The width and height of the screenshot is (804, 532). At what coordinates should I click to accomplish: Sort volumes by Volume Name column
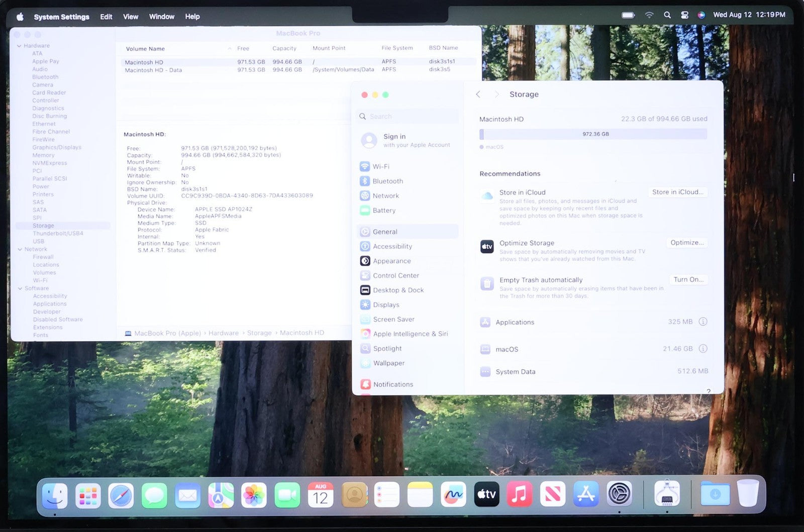145,49
